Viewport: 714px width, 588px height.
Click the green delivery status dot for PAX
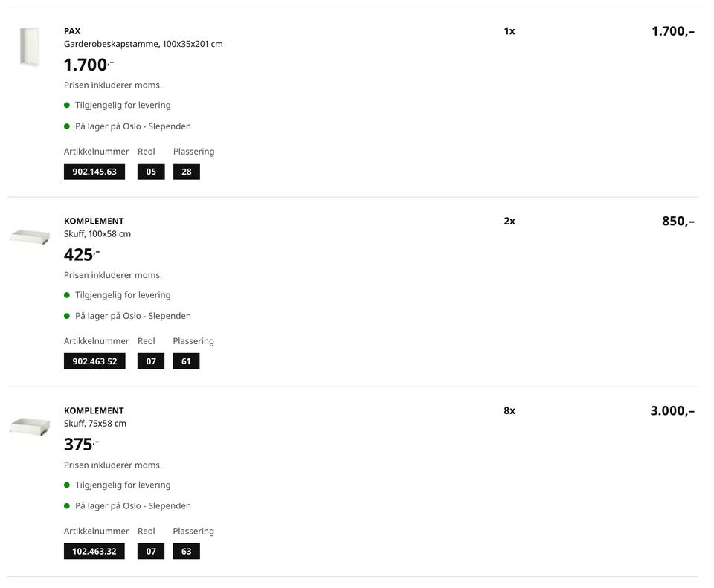67,106
